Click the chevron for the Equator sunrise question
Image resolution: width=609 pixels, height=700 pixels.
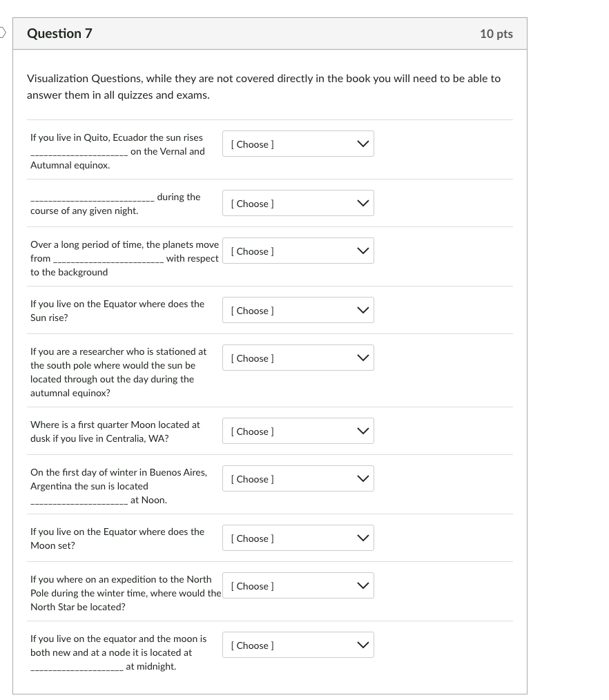tap(362, 310)
